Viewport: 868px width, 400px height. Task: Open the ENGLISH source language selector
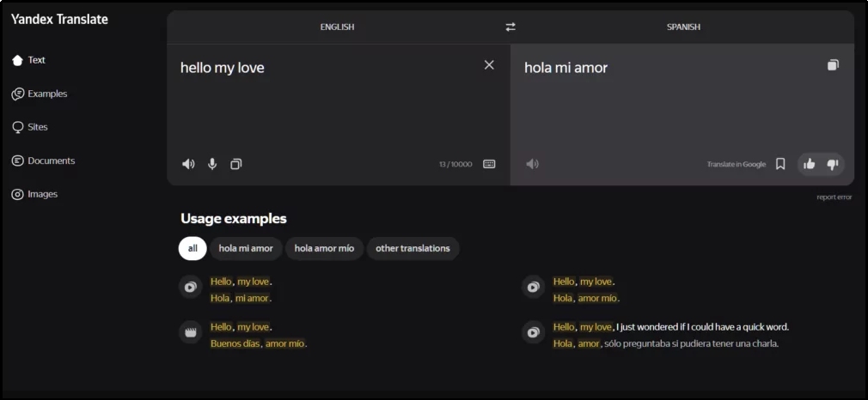pos(337,27)
